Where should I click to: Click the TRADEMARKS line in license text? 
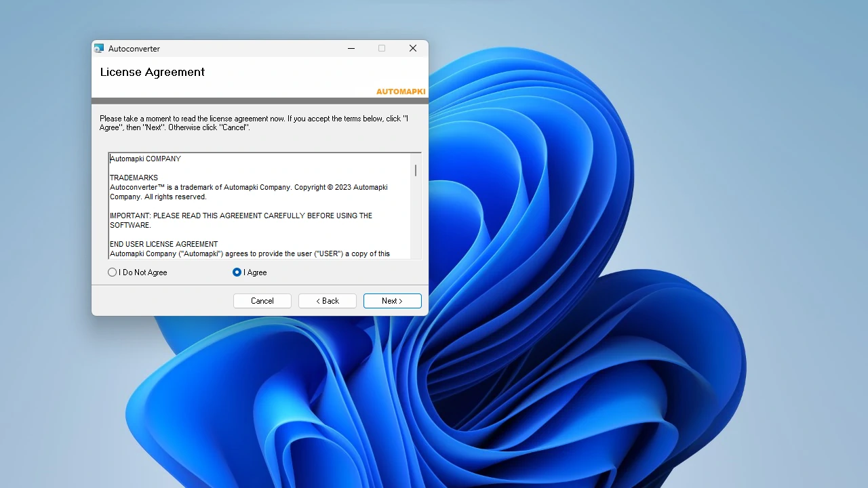click(134, 178)
